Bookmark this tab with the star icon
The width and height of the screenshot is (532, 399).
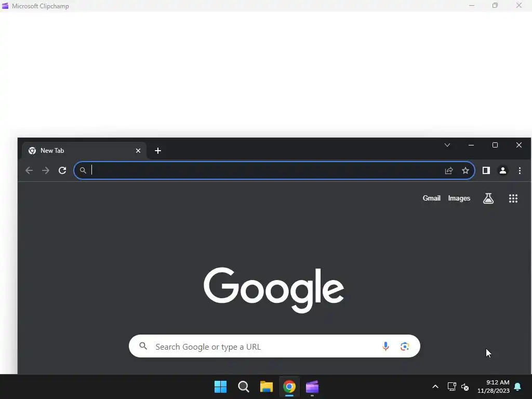click(x=465, y=170)
